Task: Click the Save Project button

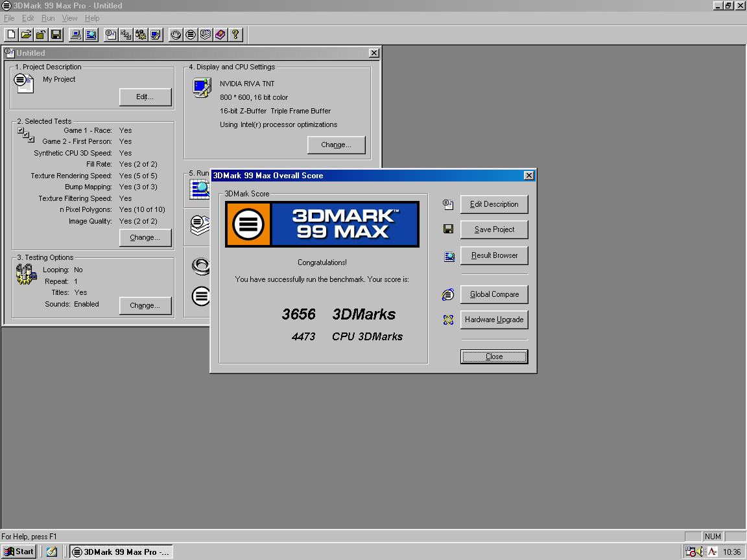Action: point(494,229)
